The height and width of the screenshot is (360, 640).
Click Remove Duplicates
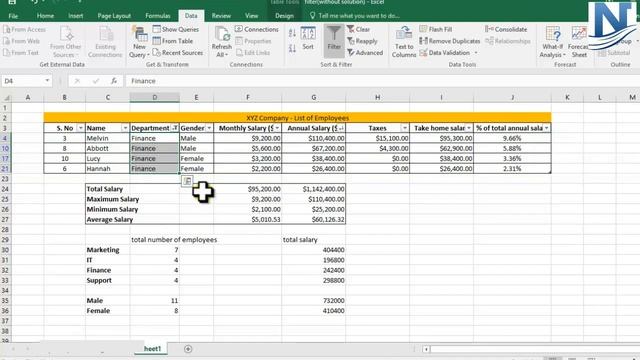click(450, 41)
